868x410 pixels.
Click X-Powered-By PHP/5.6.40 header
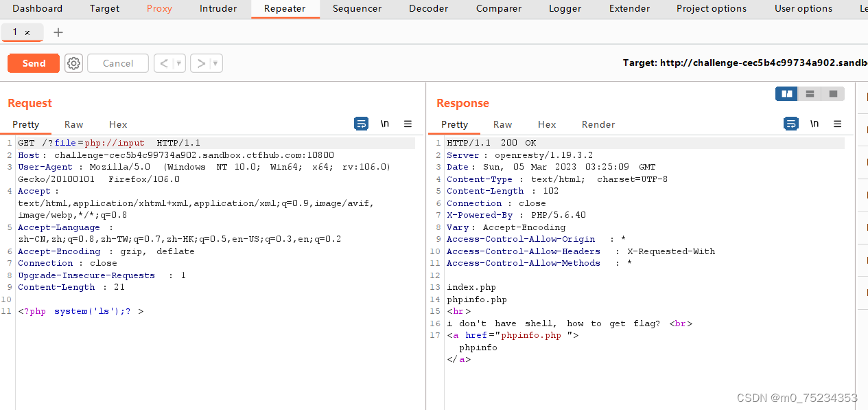tap(516, 215)
